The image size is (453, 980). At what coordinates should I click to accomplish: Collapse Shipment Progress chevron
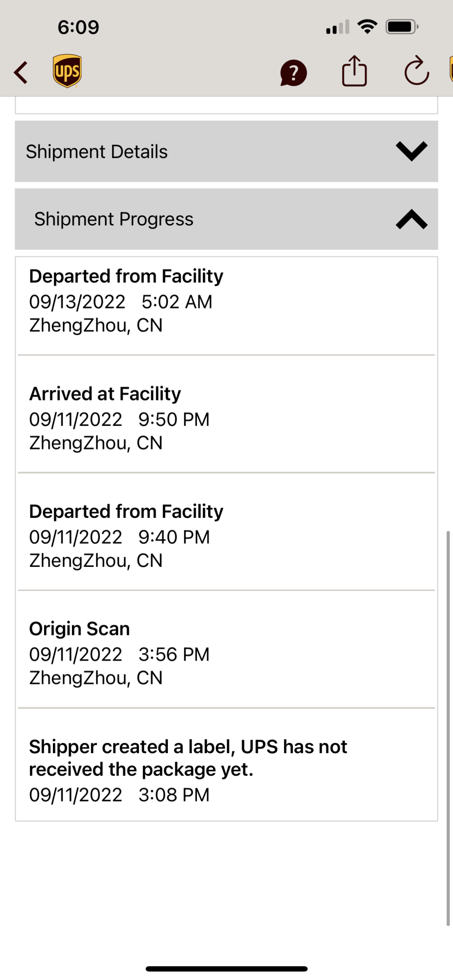point(411,219)
